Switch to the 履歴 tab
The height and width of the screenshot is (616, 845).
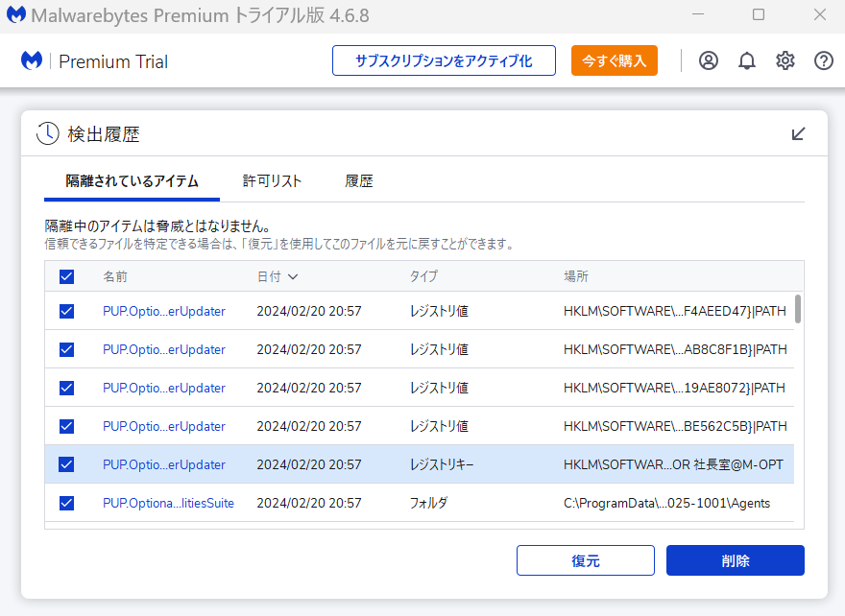(359, 181)
